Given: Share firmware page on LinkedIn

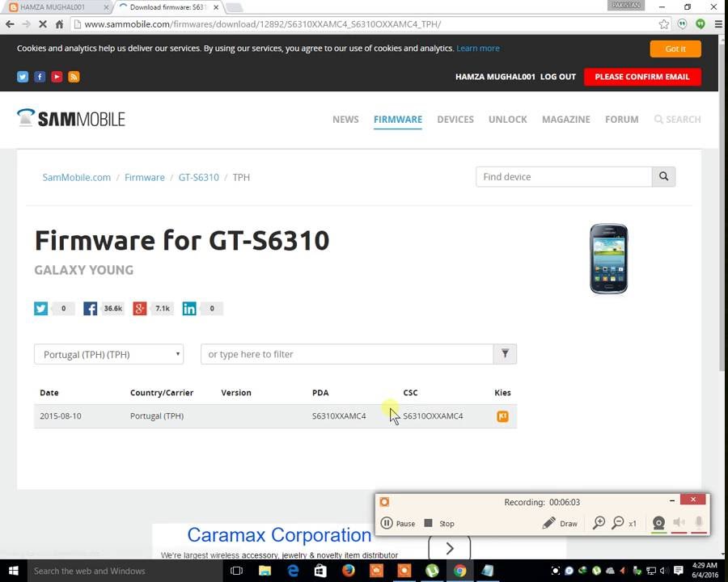Looking at the screenshot, I should pyautogui.click(x=189, y=308).
